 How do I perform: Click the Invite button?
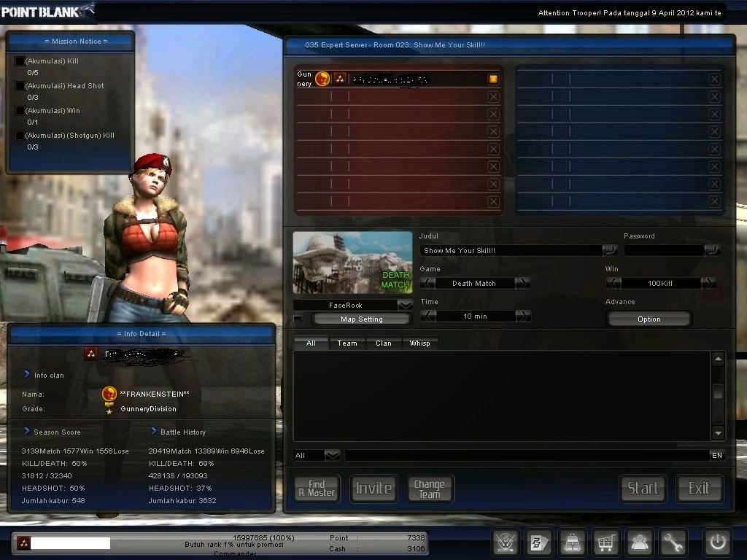point(373,489)
